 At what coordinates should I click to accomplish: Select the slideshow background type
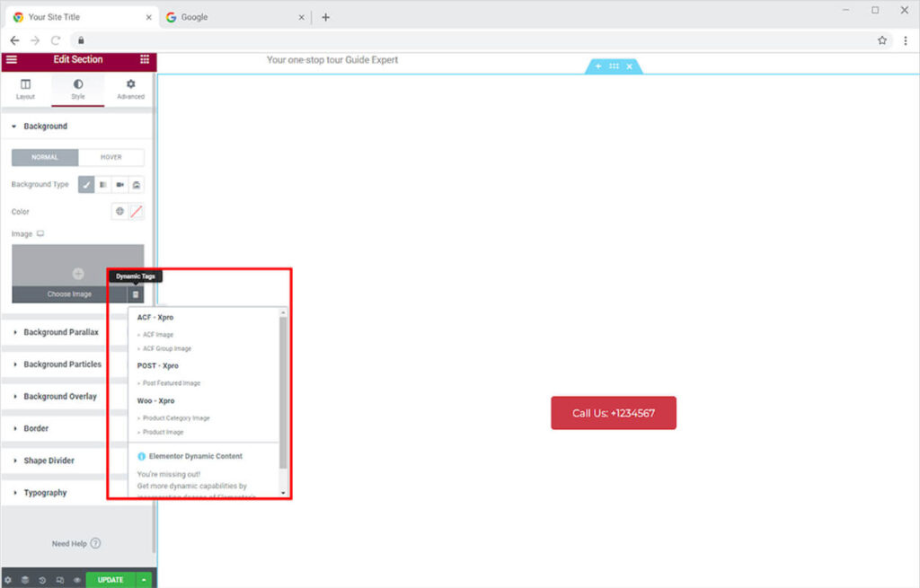[136, 185]
